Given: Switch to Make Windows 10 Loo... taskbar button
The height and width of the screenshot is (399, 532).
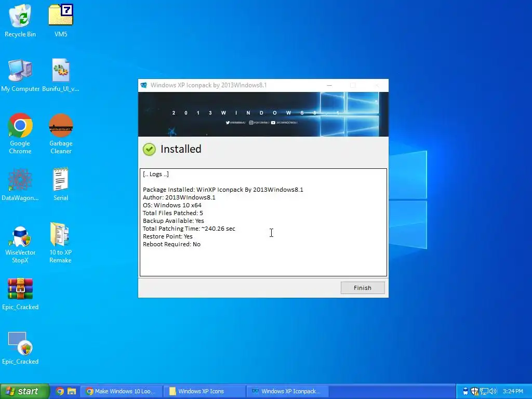Looking at the screenshot, I should [x=121, y=391].
